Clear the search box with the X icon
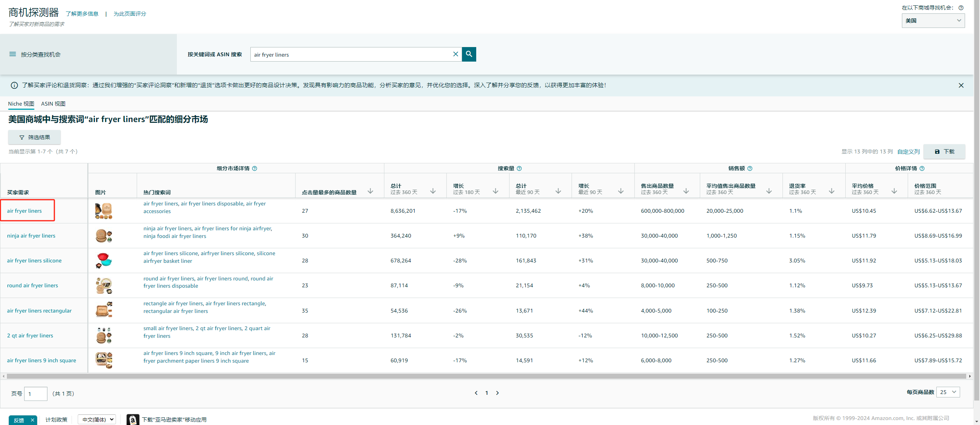Screen dimensions: 980x425 [455, 54]
